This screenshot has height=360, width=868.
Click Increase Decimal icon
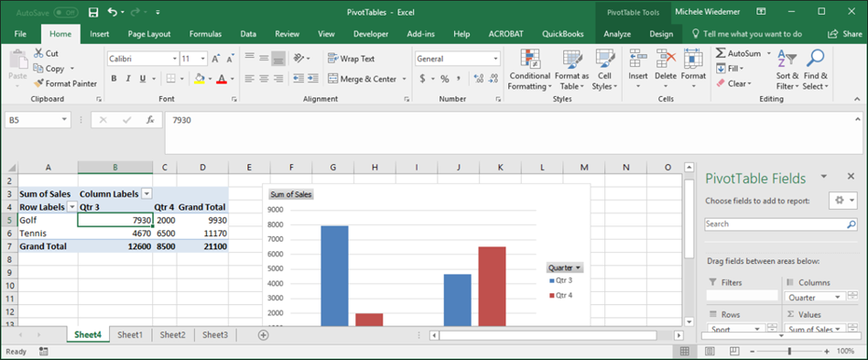479,79
